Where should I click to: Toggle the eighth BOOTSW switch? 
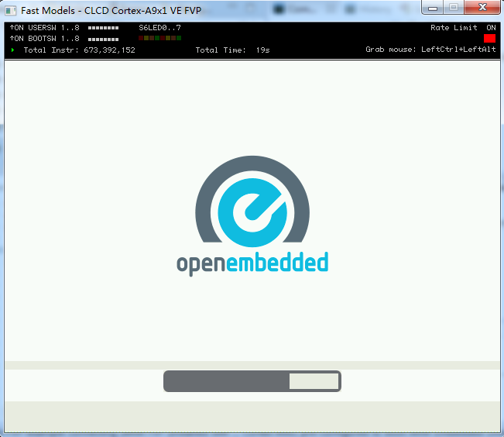pos(117,40)
